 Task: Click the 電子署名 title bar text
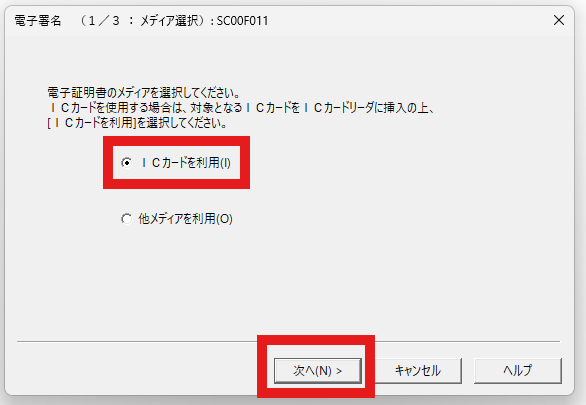click(38, 21)
